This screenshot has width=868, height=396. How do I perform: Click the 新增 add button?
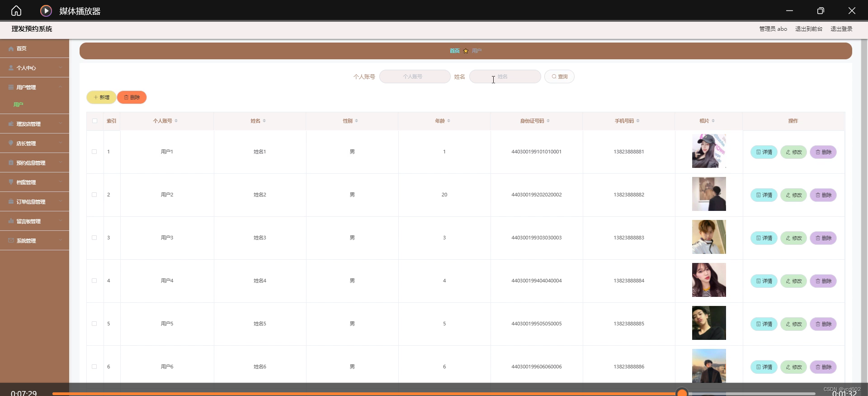101,97
